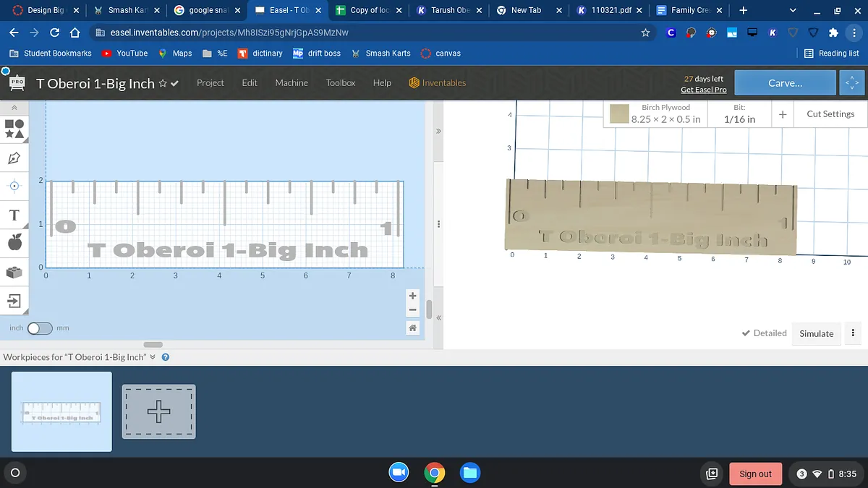Open the Machine menu
868x488 pixels.
[x=292, y=83]
